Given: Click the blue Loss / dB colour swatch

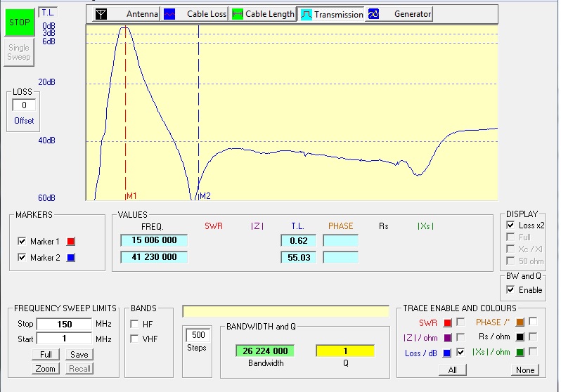Looking at the screenshot, I should point(447,353).
